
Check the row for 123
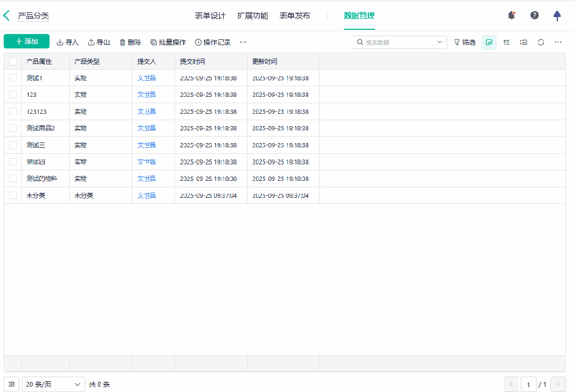click(x=13, y=95)
